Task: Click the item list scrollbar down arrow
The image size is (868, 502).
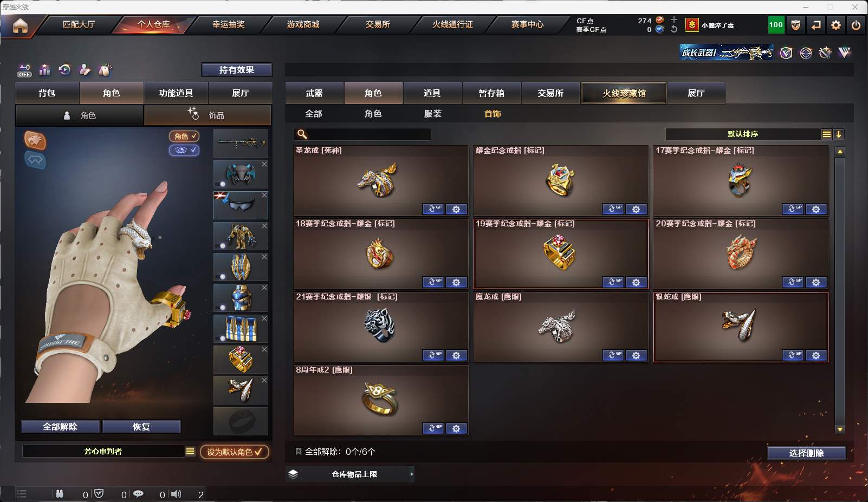Action: coord(840,429)
